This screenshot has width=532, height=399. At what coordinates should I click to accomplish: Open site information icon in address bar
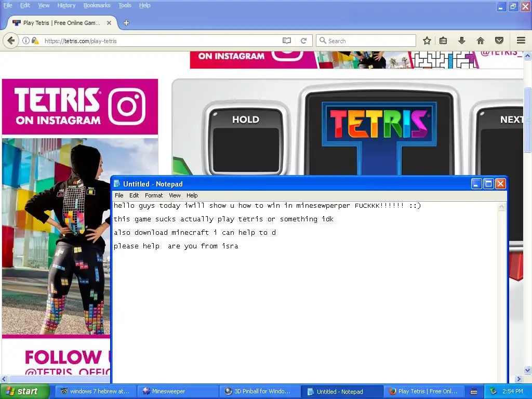26,41
